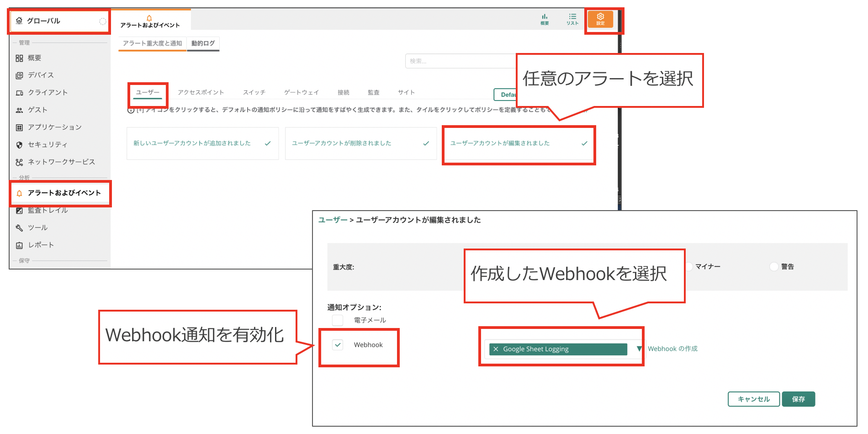Show the 概要 chart view in top bar
868x434 pixels.
click(545, 19)
